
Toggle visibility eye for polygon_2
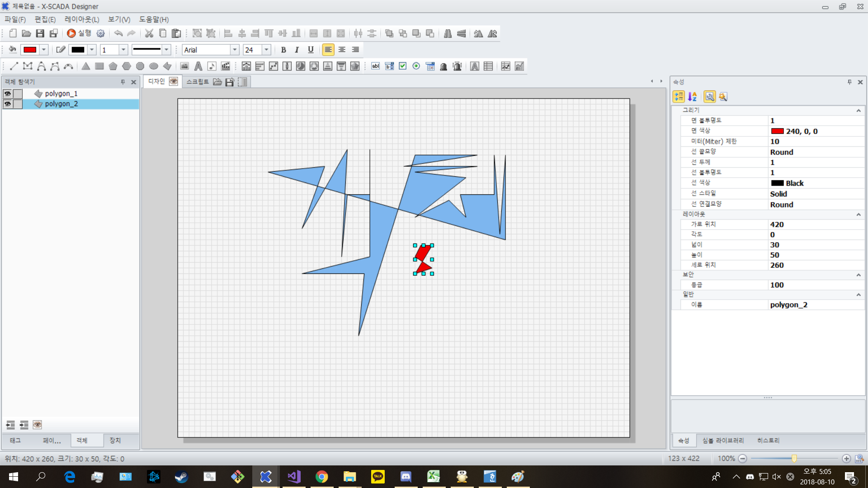7,104
